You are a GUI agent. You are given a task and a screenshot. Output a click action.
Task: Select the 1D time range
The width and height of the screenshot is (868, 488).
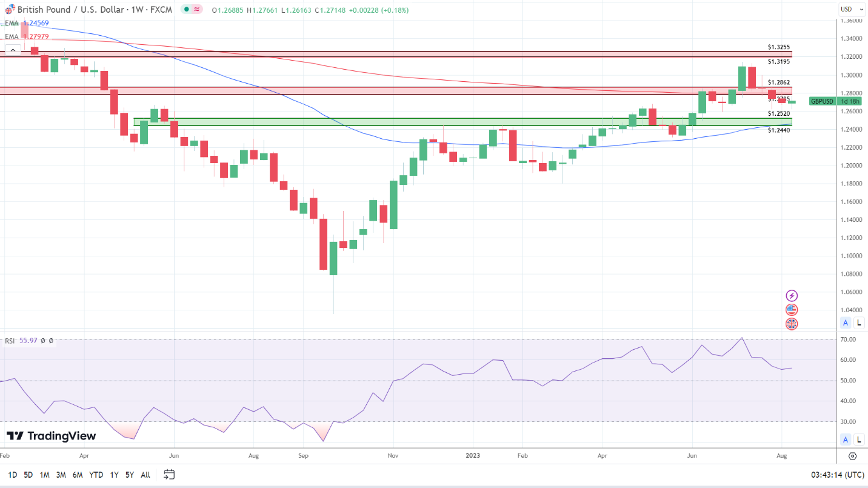(x=13, y=475)
